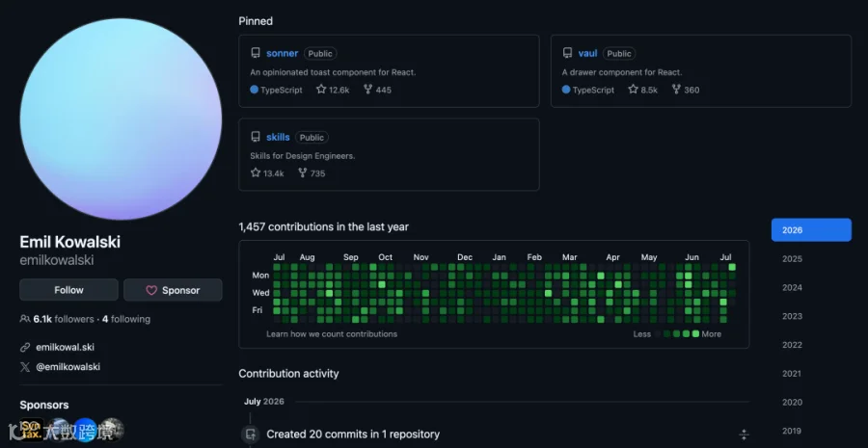
Task: Click the X logo icon beside @emilkowalski
Action: coord(25,367)
